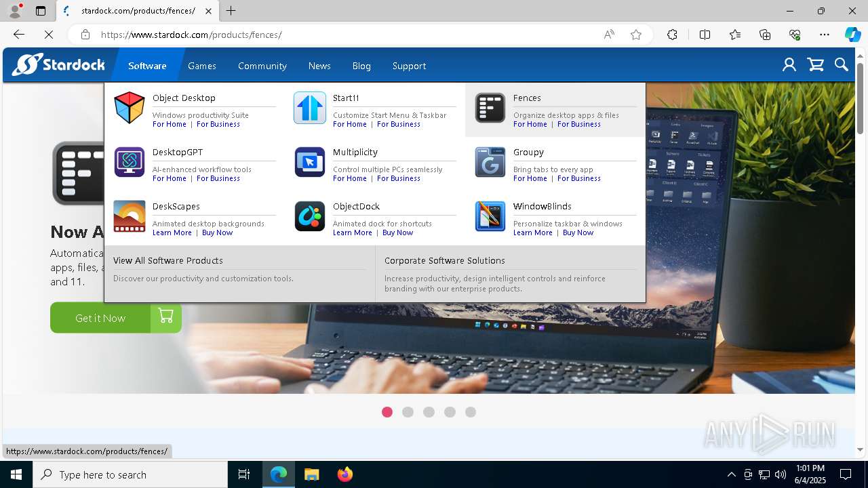Click the Get it Now button
Image resolution: width=868 pixels, height=488 pixels.
(x=116, y=318)
